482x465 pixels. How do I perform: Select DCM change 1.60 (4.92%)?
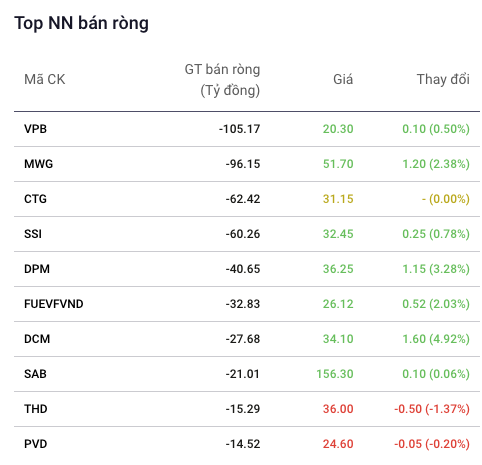pos(436,339)
